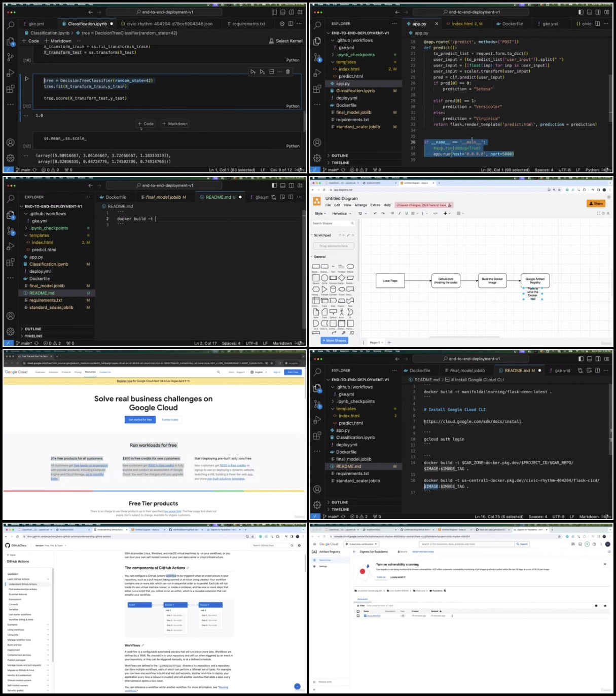
Task: Click Share button in draw.io
Action: pyautogui.click(x=596, y=203)
